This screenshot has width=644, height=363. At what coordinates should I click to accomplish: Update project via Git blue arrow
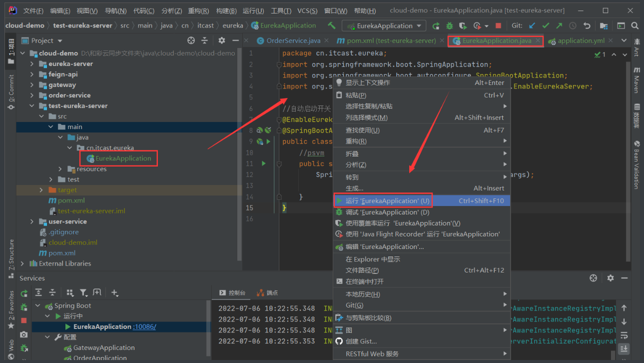tap(532, 25)
